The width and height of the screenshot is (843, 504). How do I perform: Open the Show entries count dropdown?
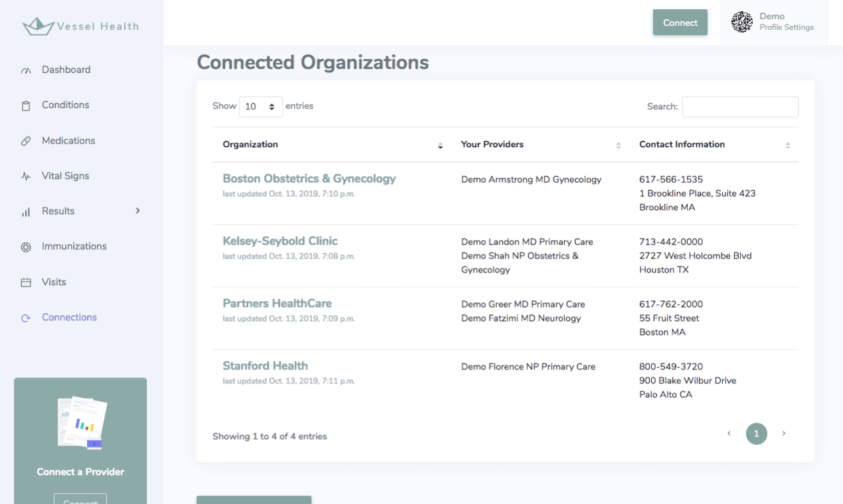pos(261,106)
